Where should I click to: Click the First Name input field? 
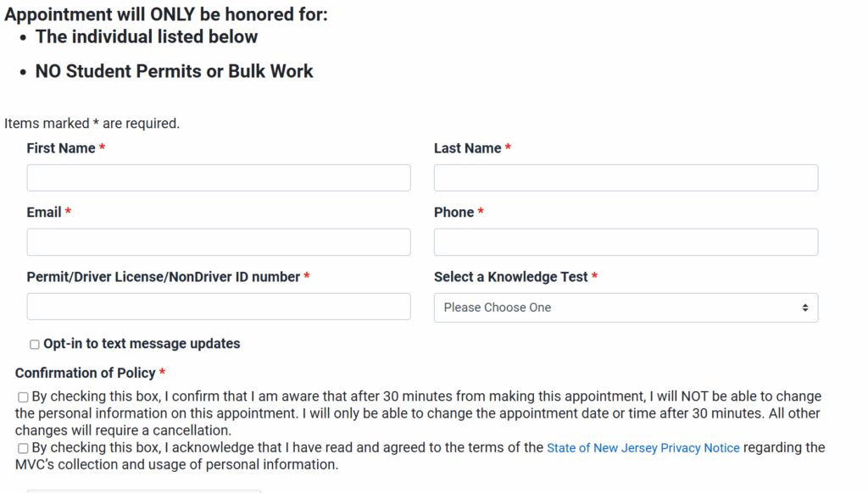tap(219, 178)
